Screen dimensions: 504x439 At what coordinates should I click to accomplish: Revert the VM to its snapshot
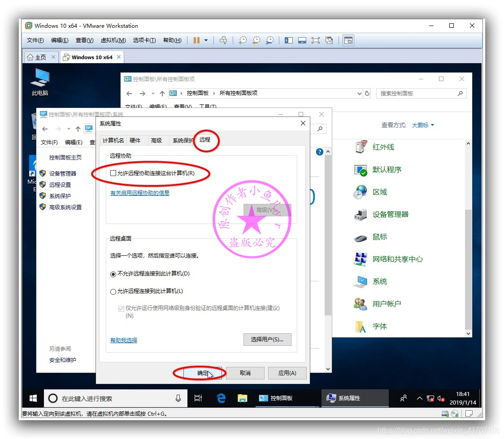coord(256,40)
